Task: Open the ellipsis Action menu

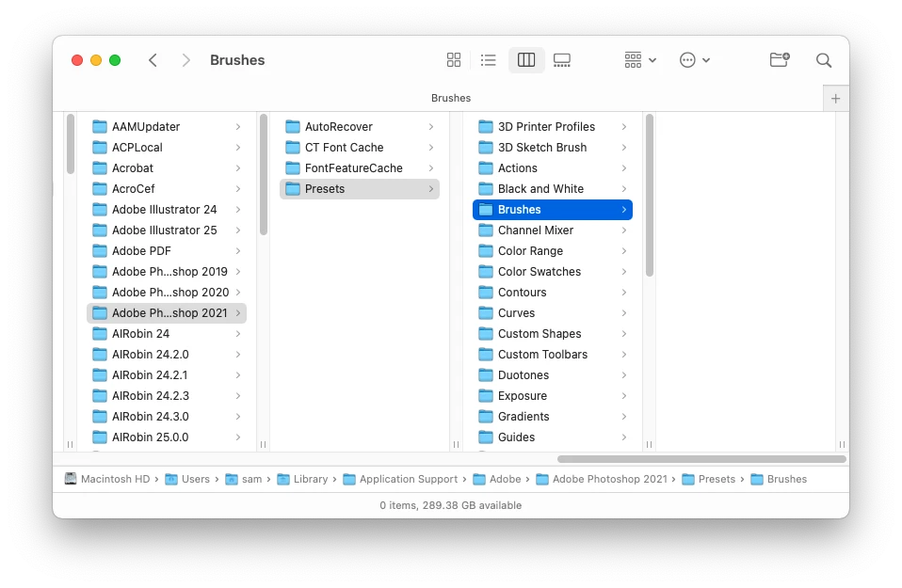Action: click(694, 60)
